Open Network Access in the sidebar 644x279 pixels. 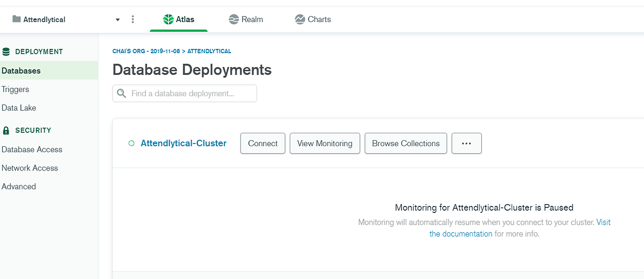30,168
